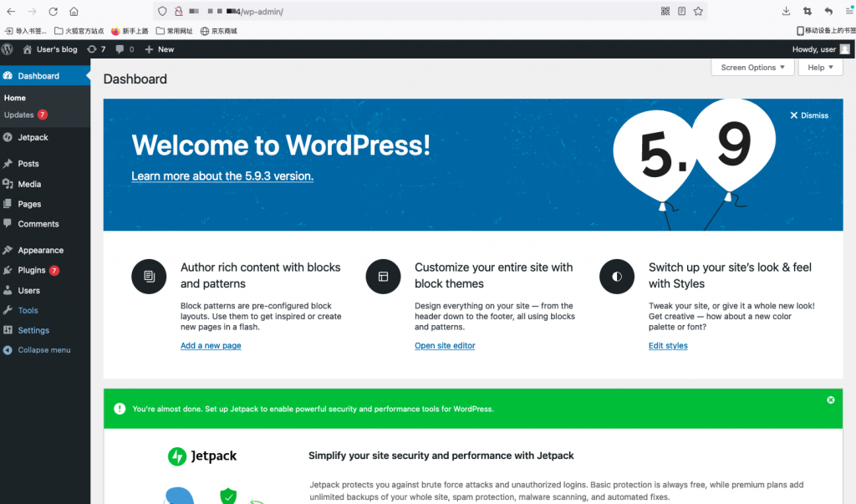This screenshot has width=856, height=504.
Task: Open 火狐官方站点 bookmarks folder
Action: point(79,31)
